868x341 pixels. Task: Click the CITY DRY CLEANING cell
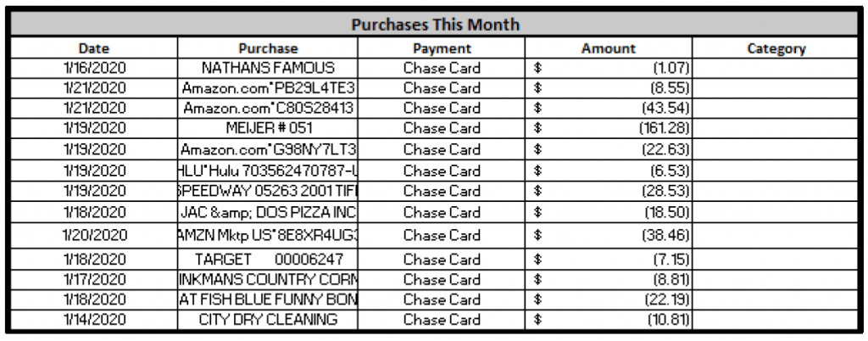[268, 320]
